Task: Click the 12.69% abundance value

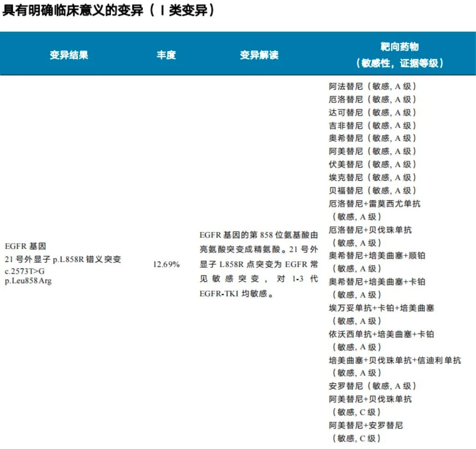Action: [166, 264]
